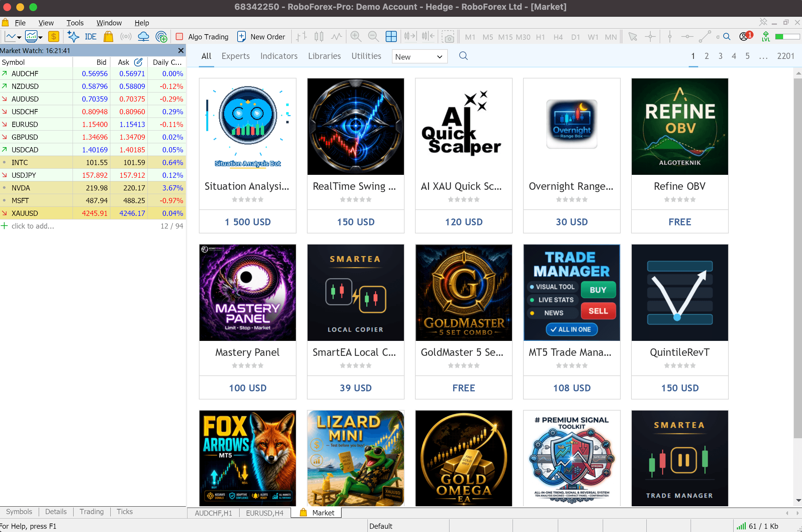Switch to the Indicators tab

[x=279, y=56]
